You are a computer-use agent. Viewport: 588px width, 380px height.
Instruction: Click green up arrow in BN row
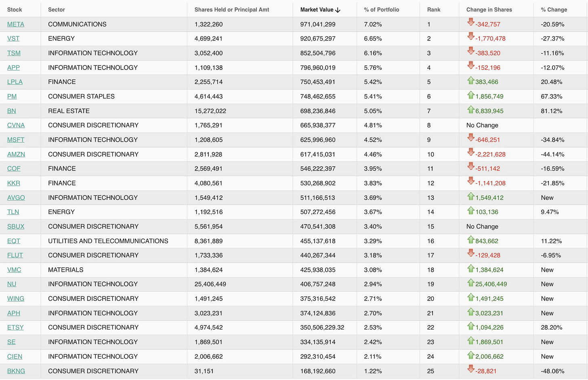pyautogui.click(x=470, y=109)
